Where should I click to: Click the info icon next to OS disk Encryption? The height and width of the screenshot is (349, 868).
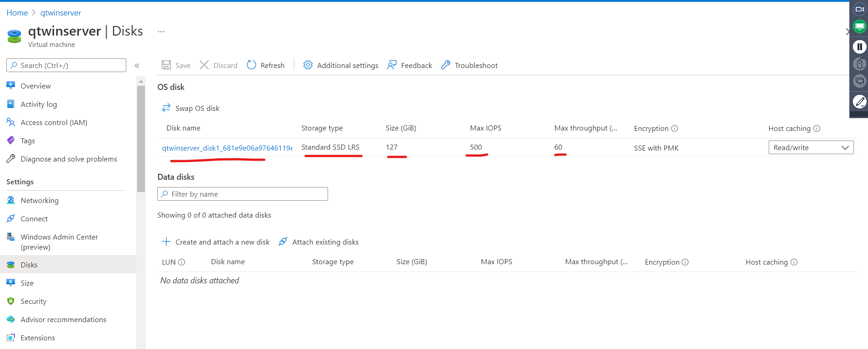pos(675,129)
